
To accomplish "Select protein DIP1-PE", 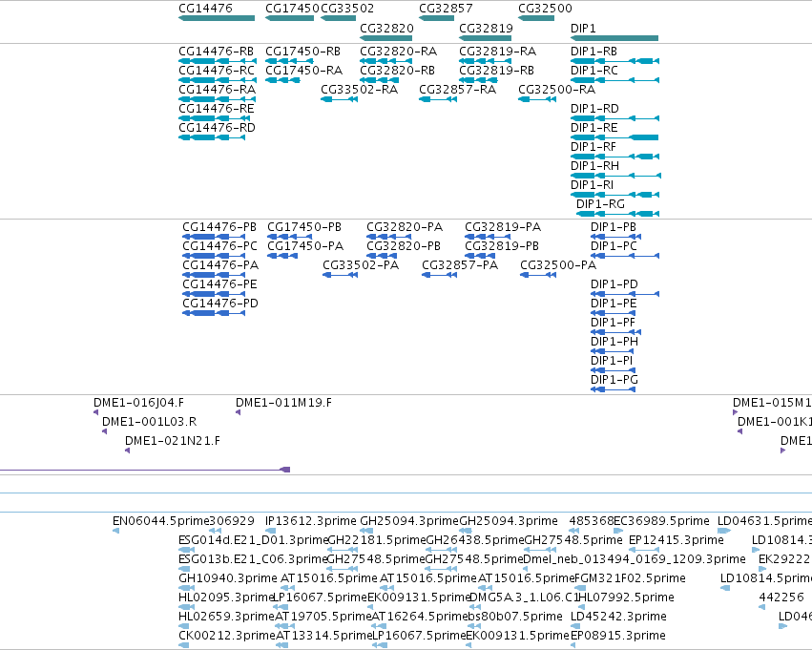I will (614, 304).
